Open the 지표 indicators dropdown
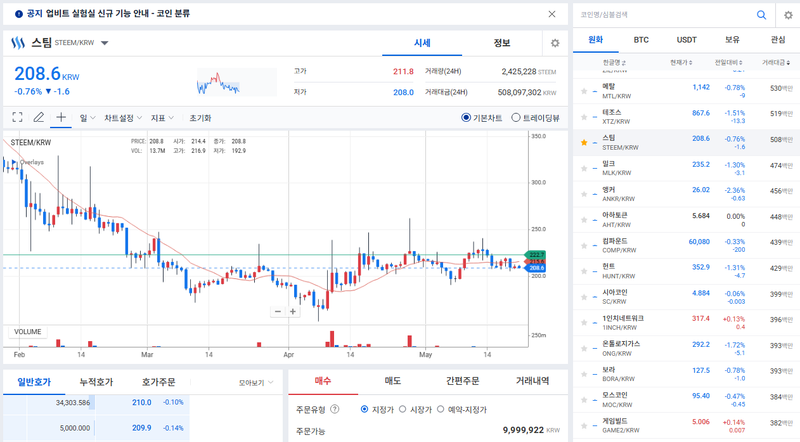This screenshot has height=442, width=800. coord(162,118)
